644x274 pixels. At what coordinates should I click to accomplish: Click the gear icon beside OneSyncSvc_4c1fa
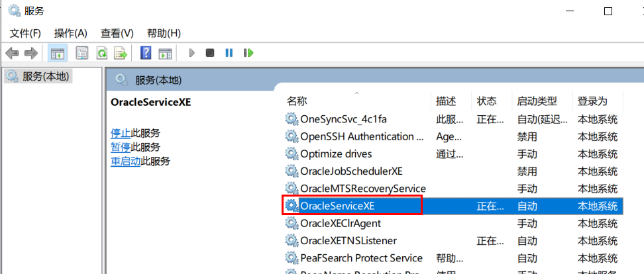pos(292,119)
